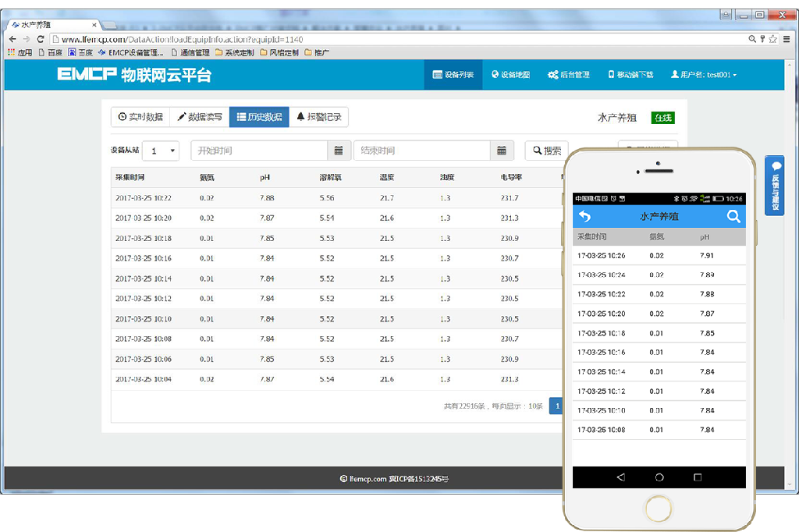The height and width of the screenshot is (532, 799).
Task: Switch to the 数据读写 tab
Action: pos(200,117)
